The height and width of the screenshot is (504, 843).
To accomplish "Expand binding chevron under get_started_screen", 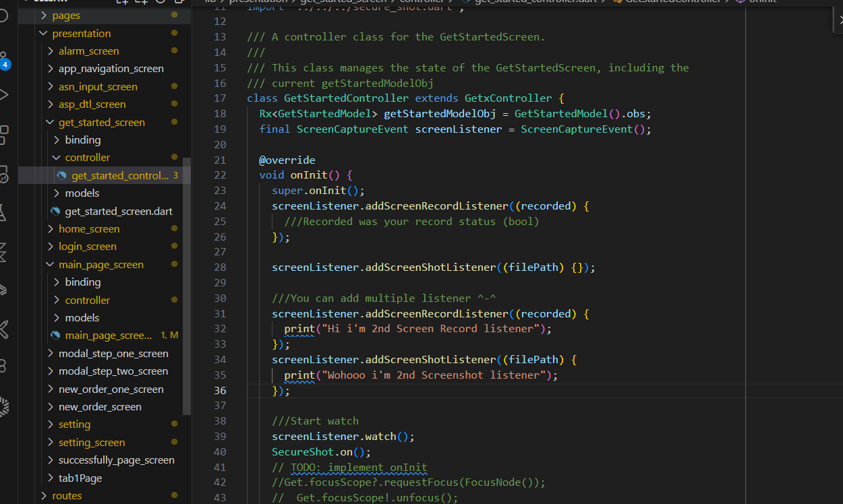I will click(57, 139).
